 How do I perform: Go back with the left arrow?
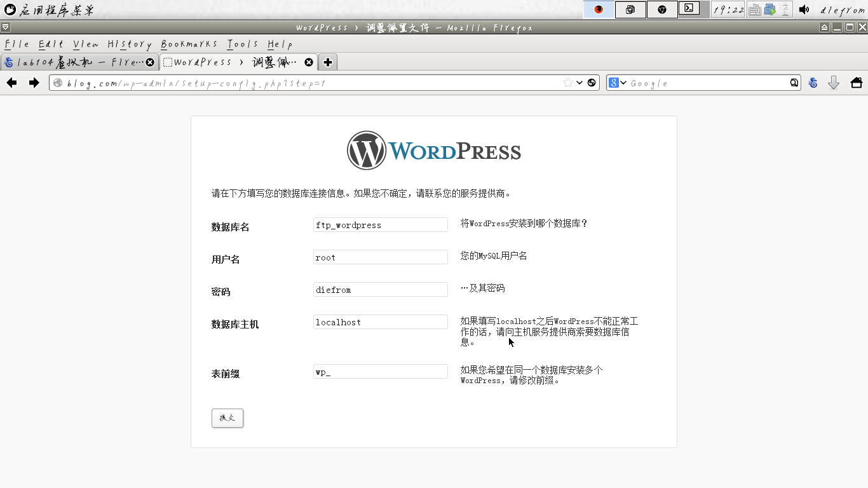pos(11,83)
